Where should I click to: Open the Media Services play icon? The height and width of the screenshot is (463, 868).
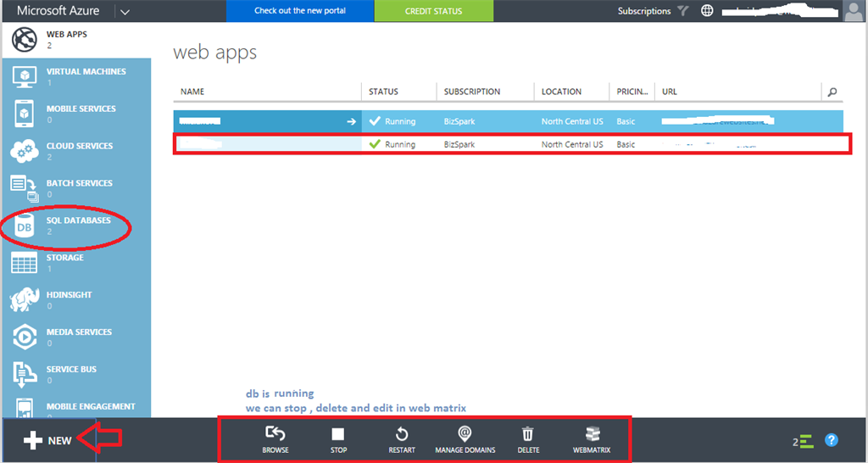click(25, 337)
